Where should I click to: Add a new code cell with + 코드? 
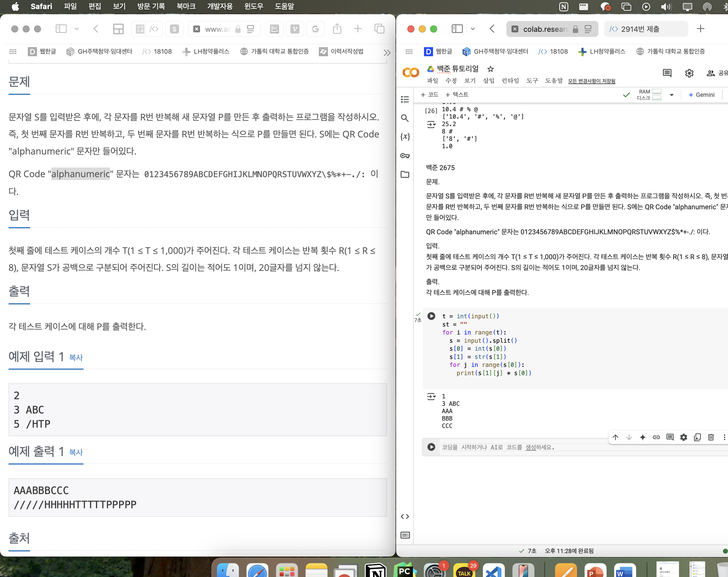(x=430, y=95)
